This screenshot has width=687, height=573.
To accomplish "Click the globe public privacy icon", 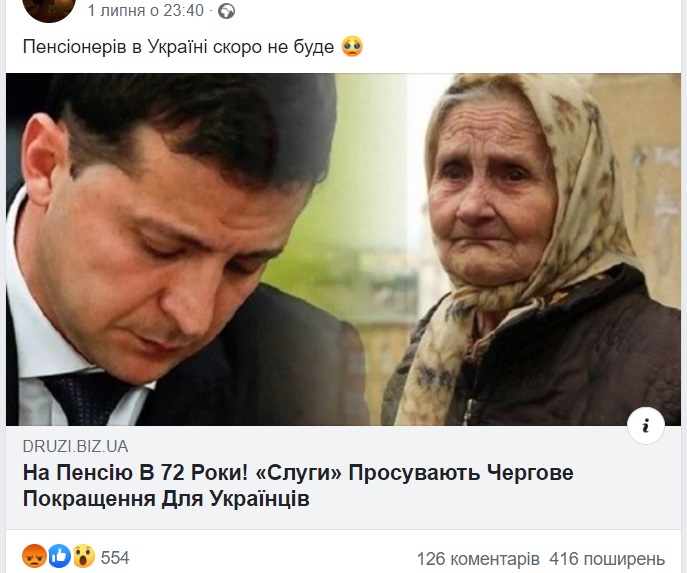I will coord(227,11).
